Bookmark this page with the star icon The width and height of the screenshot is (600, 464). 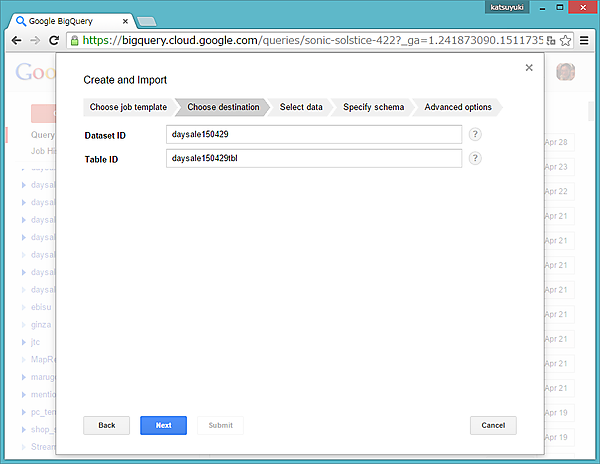click(x=565, y=41)
